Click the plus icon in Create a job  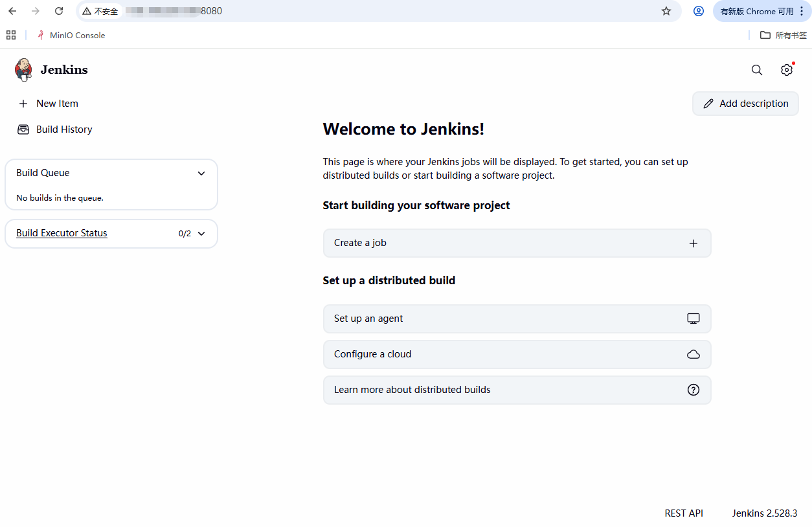click(694, 243)
